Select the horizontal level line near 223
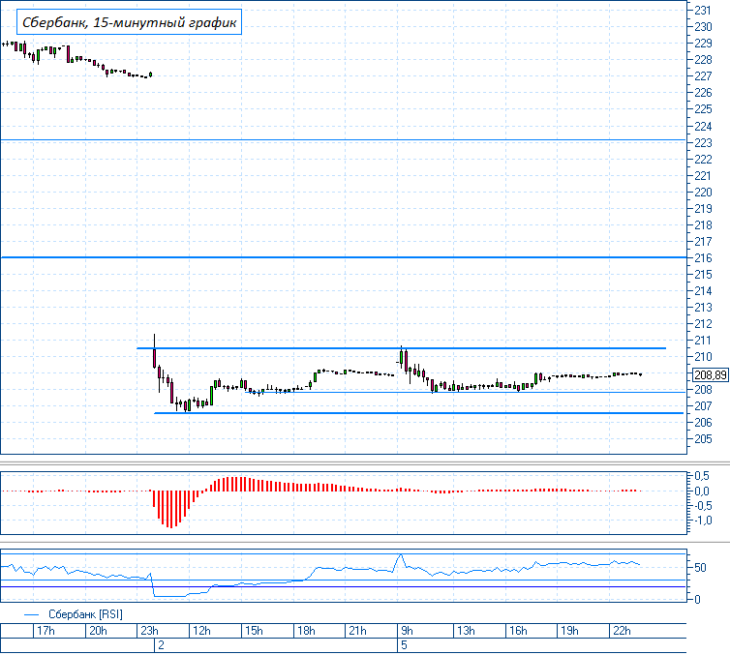Screen dimensions: 730x655 [x=344, y=139]
